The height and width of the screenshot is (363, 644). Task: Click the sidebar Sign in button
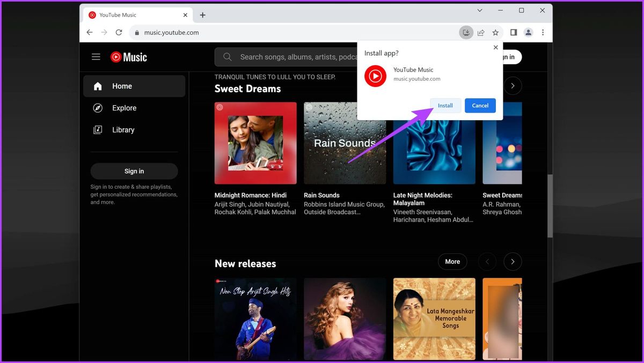tap(134, 171)
